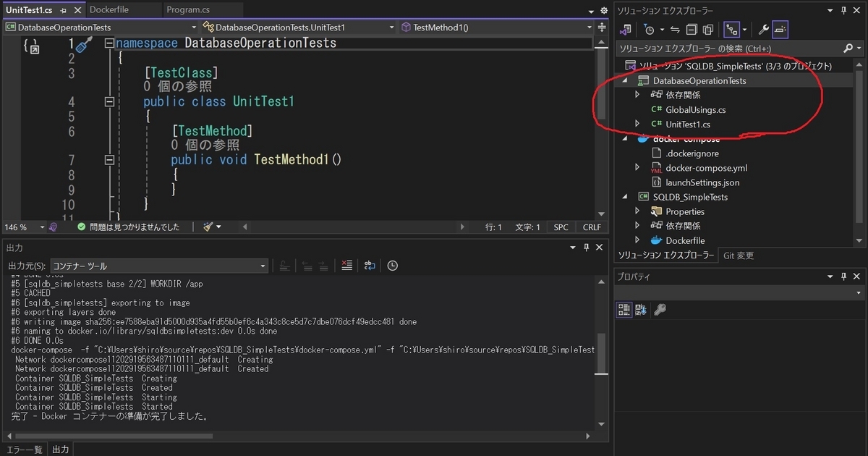Select the SQLDB_SimpleTests project node

(x=690, y=197)
